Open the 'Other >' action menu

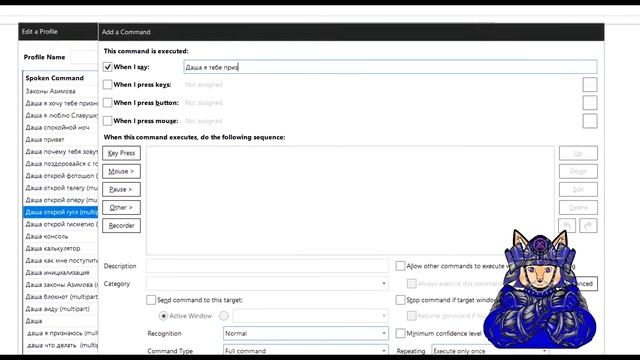pos(121,207)
